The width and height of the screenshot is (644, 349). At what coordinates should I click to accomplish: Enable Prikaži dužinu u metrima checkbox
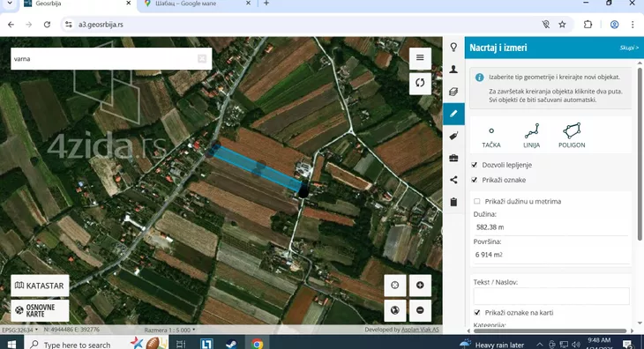(477, 201)
